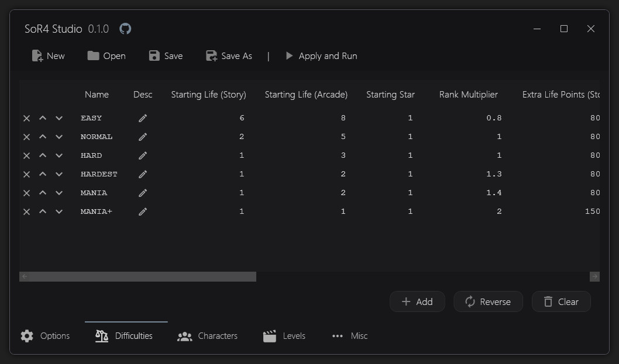Image resolution: width=619 pixels, height=364 pixels.
Task: Move HARDEST row down one position
Action: click(59, 174)
